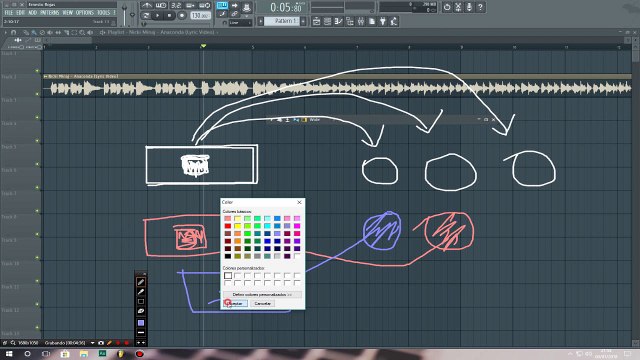
Task: Open the undo history circular arrow icon
Action: pyautogui.click(x=447, y=7)
